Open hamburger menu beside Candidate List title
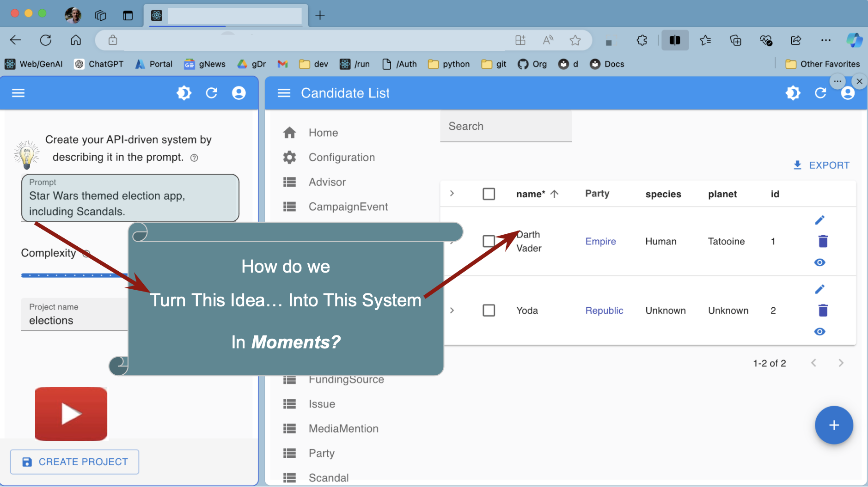This screenshot has height=487, width=868. click(284, 93)
